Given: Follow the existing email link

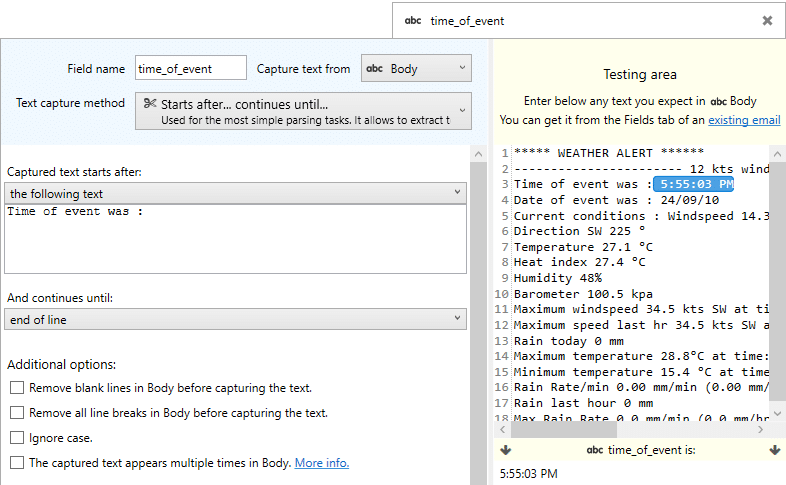Looking at the screenshot, I should pos(744,120).
